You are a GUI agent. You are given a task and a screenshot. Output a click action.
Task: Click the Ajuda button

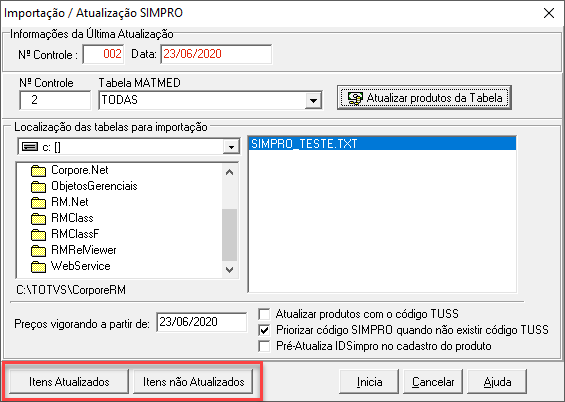point(497,381)
